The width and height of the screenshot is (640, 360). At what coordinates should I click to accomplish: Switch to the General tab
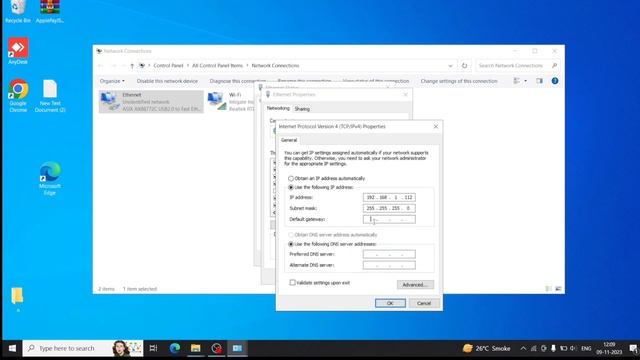[289, 140]
